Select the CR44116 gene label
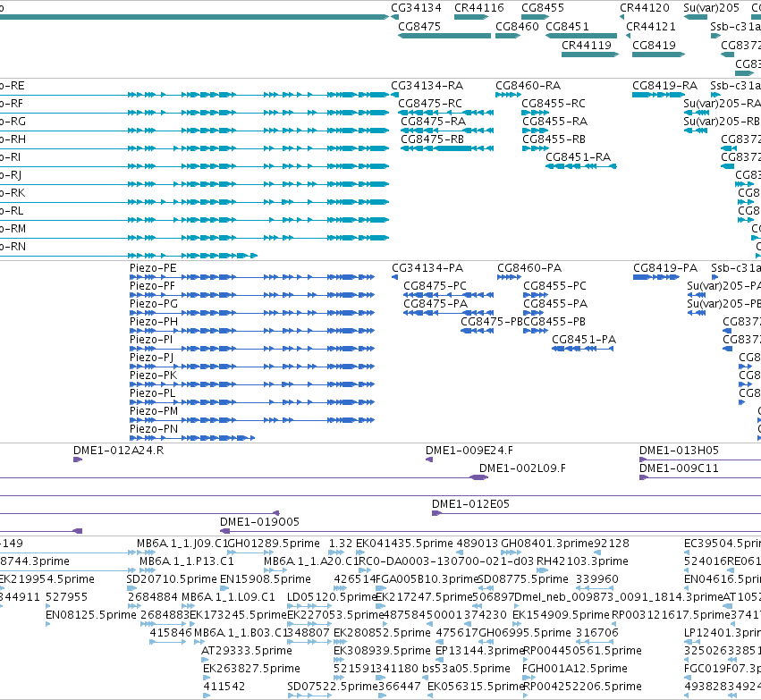This screenshot has width=761, height=700. point(479,8)
